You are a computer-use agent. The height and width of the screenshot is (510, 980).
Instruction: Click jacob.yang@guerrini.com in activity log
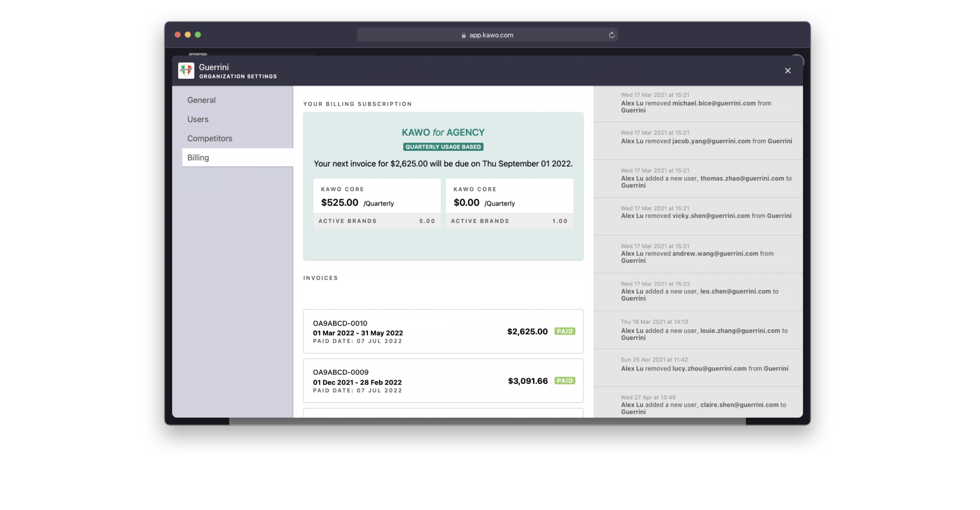pyautogui.click(x=711, y=141)
